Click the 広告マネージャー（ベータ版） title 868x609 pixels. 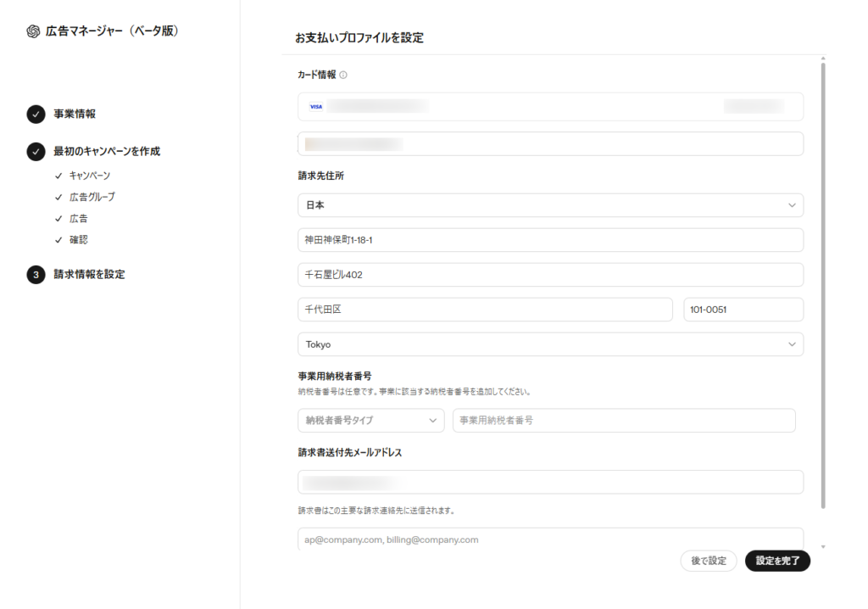[x=112, y=31]
